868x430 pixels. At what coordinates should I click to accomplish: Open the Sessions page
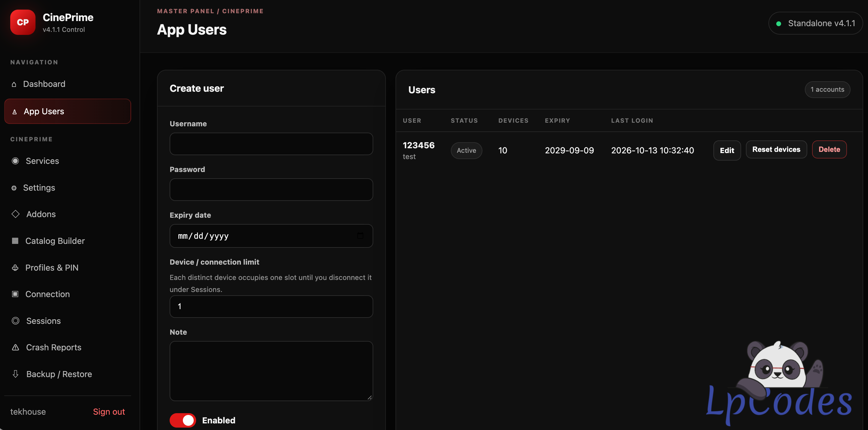(67, 321)
